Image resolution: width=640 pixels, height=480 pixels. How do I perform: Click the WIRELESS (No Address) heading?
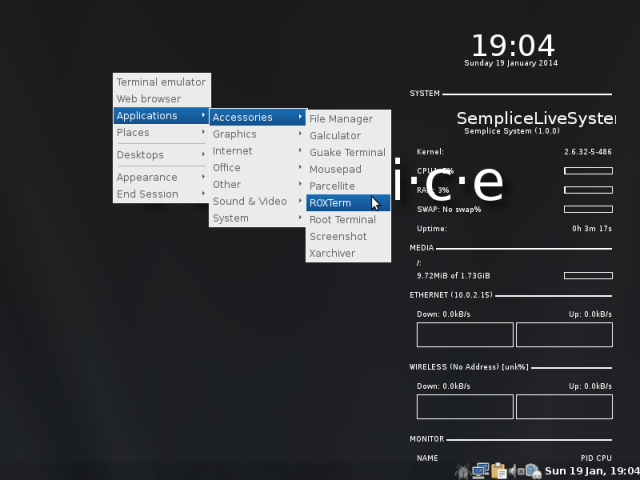tap(469, 367)
